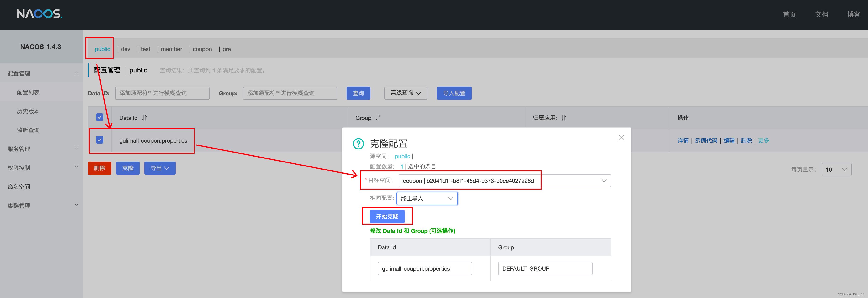Screen dimensions: 868x298
Task: Uncheck the gulimall-coupon.properties row checkbox
Action: tap(99, 140)
